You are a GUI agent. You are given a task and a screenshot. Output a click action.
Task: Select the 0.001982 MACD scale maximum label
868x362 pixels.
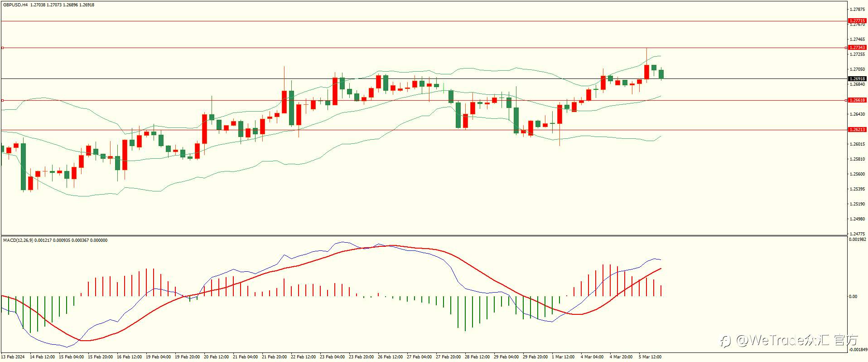click(858, 240)
